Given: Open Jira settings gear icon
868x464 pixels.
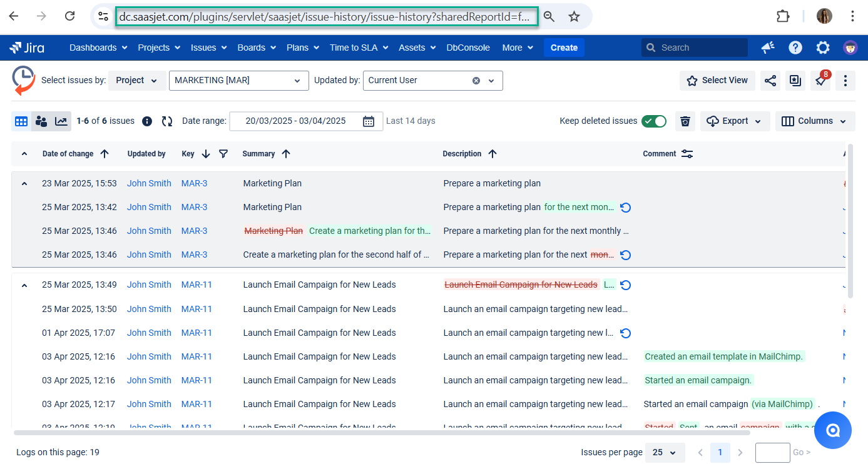Looking at the screenshot, I should tap(823, 48).
